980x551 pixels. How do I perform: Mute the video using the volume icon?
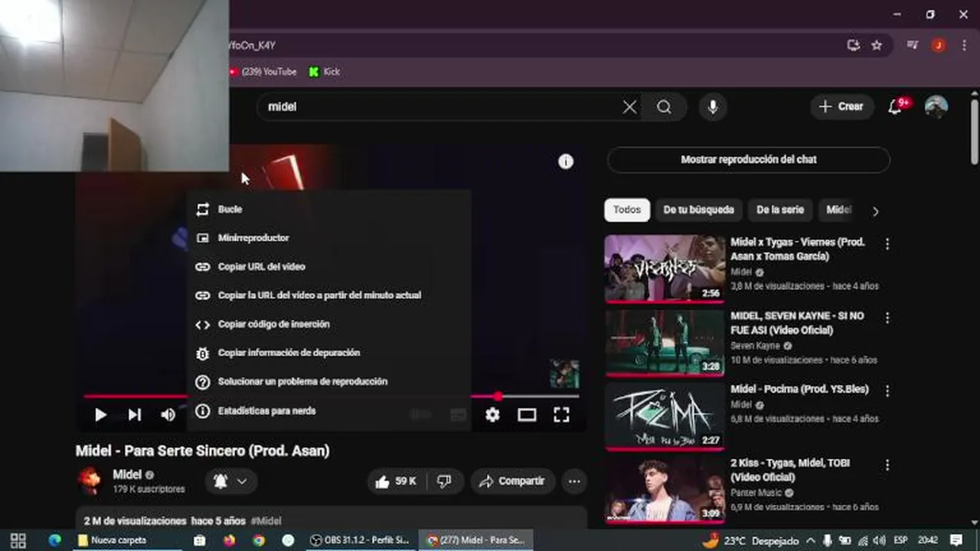(x=168, y=415)
